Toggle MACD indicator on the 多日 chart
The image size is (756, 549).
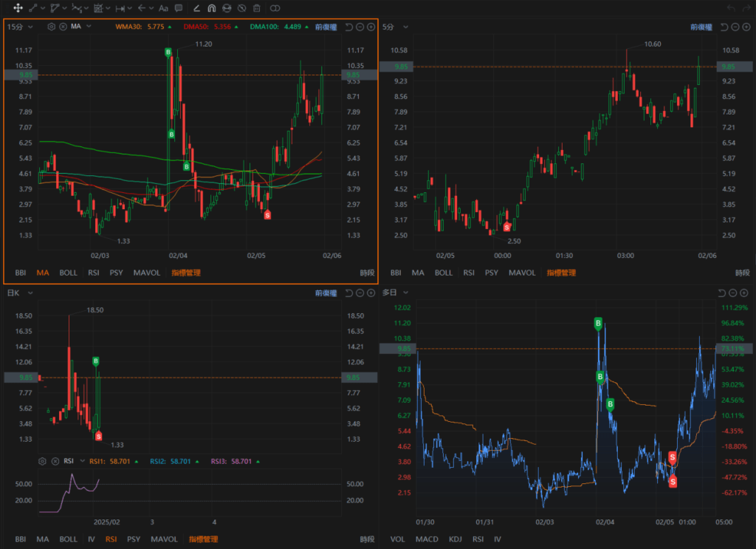pos(426,539)
